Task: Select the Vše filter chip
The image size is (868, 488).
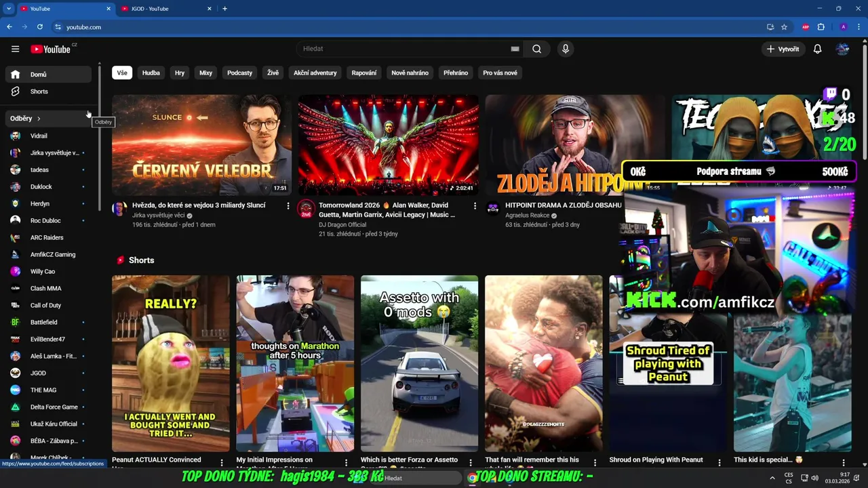Action: 121,73
